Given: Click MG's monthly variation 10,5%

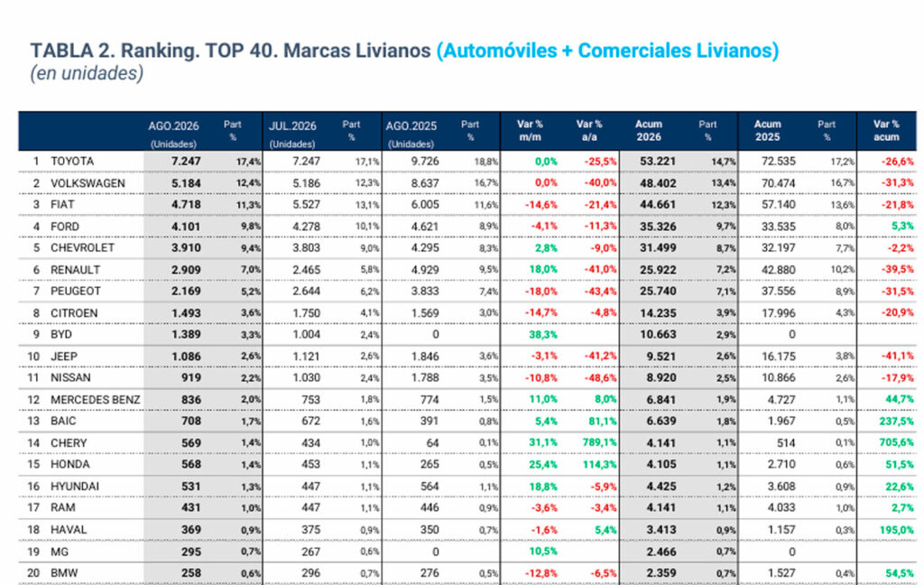Looking at the screenshot, I should pyautogui.click(x=542, y=552).
